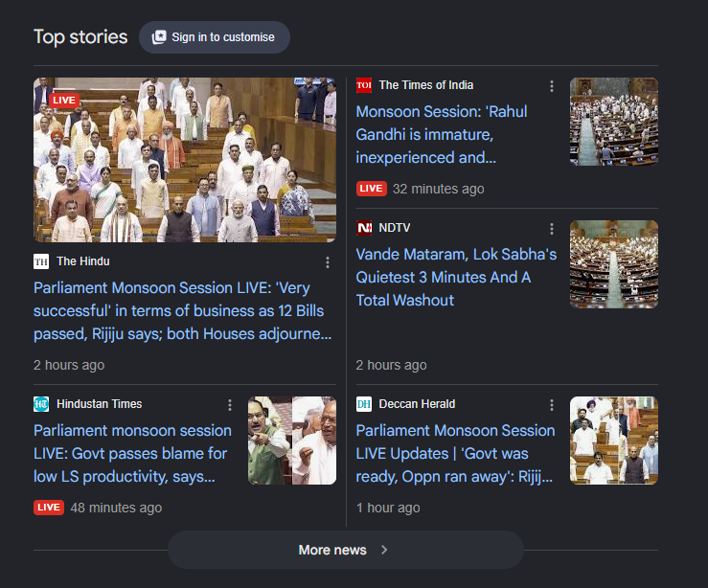Click the 'Top stories' heading
The width and height of the screenshot is (708, 588).
click(x=80, y=37)
